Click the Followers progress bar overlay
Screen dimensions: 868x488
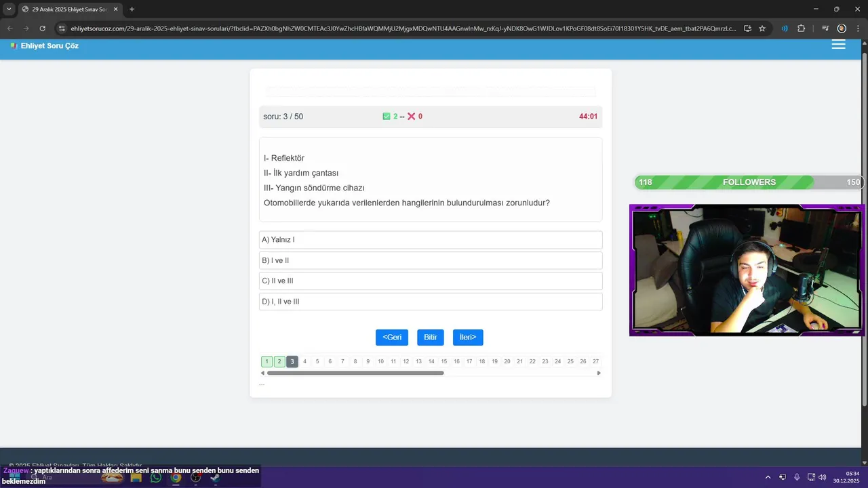pyautogui.click(x=749, y=182)
